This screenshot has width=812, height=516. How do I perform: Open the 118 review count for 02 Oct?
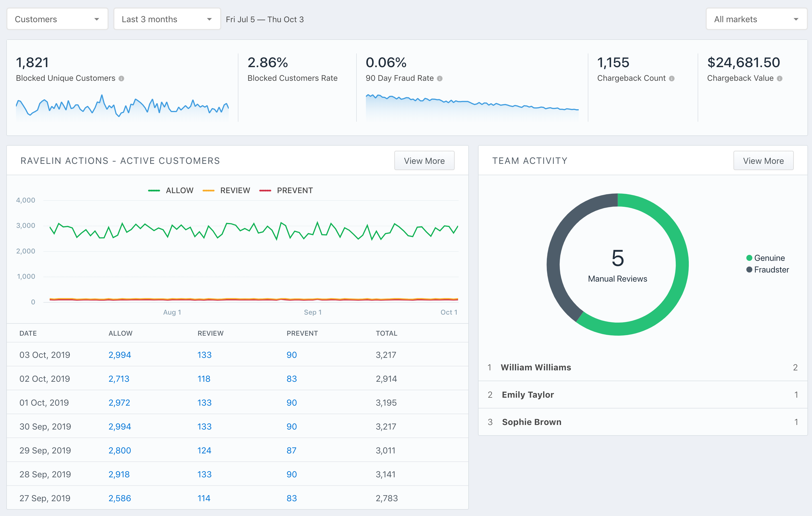[204, 379]
